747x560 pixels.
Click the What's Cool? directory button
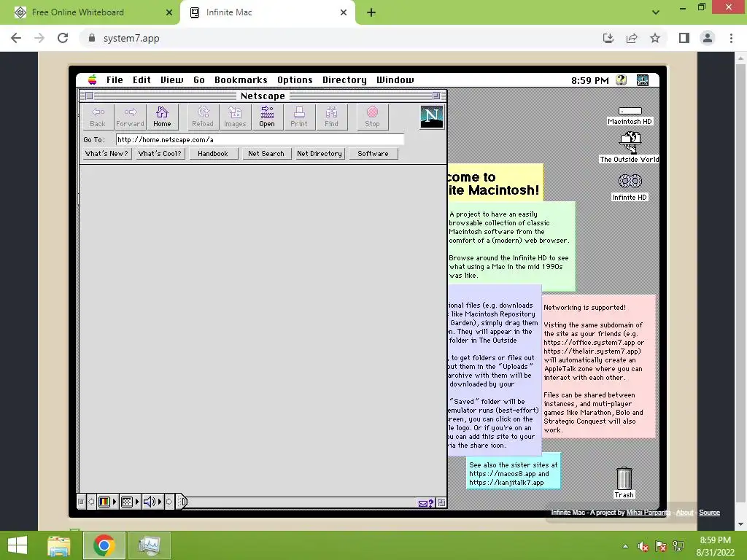point(160,154)
